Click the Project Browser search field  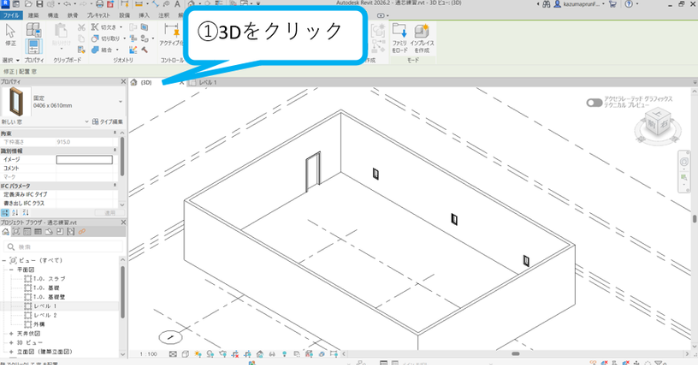tap(63, 247)
